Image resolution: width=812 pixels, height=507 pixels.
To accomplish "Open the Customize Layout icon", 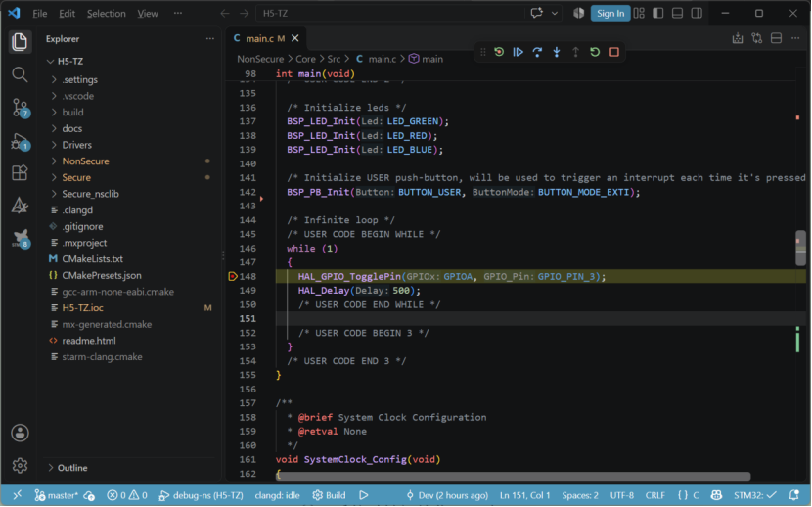I will 639,13.
